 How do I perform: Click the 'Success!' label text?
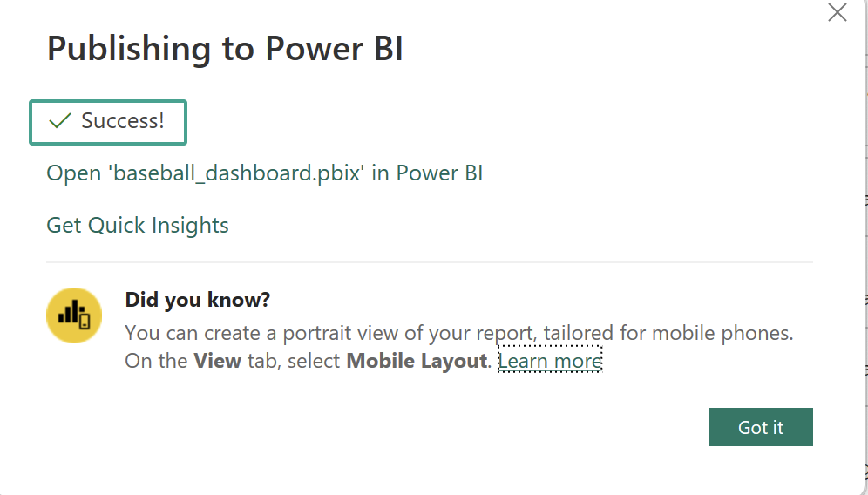pyautogui.click(x=123, y=121)
